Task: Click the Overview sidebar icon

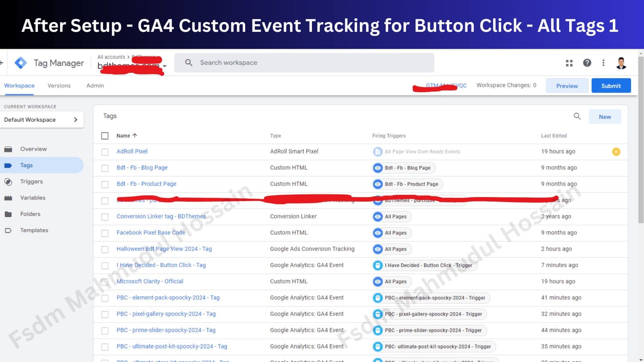Action: coord(8,149)
